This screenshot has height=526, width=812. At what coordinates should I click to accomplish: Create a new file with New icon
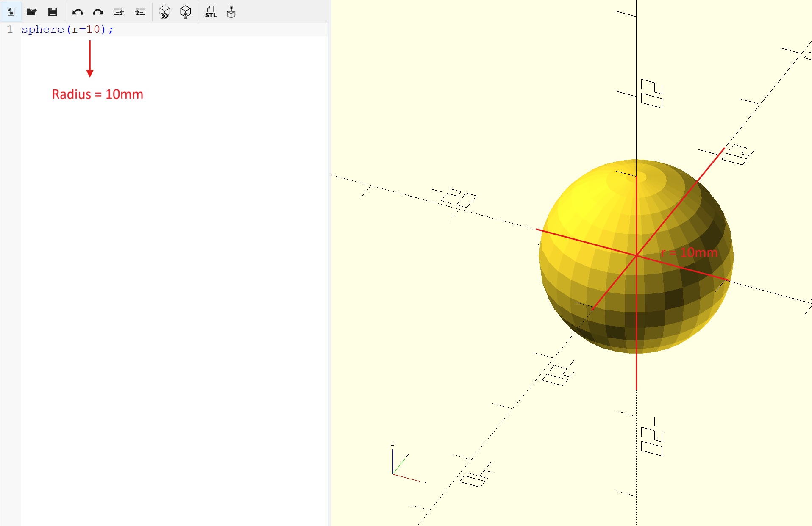[x=11, y=12]
